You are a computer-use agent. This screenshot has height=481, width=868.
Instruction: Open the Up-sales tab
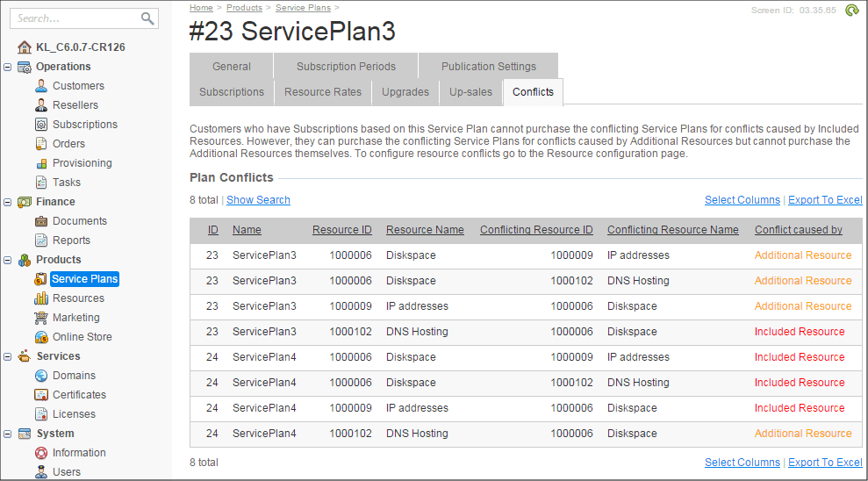tap(470, 92)
